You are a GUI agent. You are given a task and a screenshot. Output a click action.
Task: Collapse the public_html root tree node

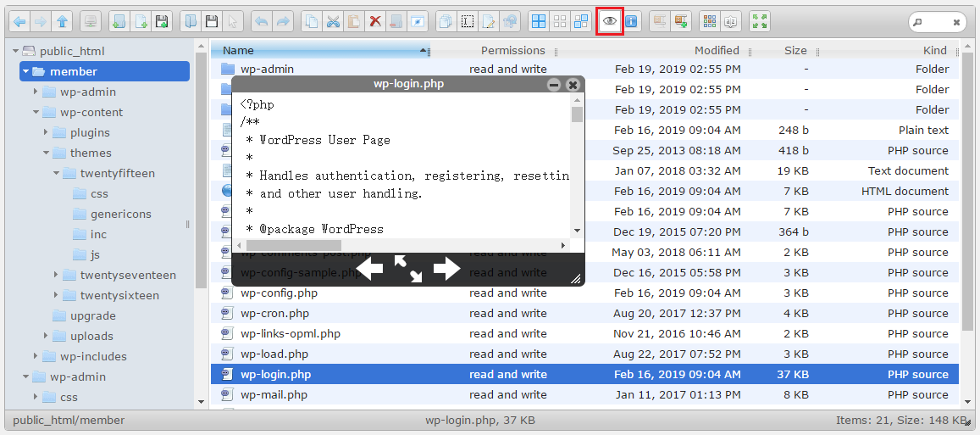pos(15,52)
